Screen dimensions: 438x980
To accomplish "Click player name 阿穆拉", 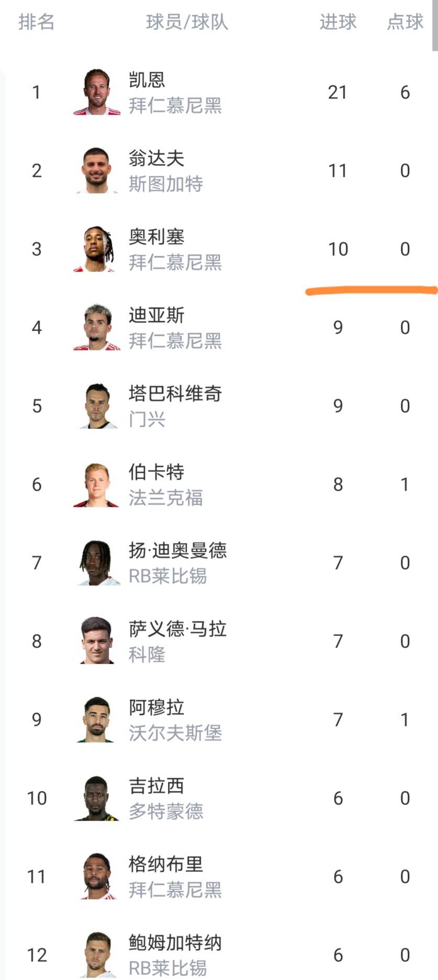I will point(156,708).
